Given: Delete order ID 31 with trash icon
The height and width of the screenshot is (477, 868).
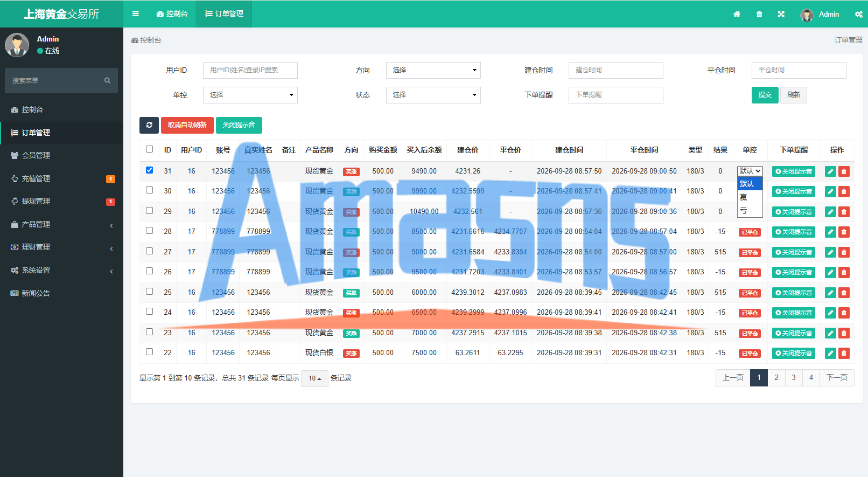Looking at the screenshot, I should click(844, 171).
